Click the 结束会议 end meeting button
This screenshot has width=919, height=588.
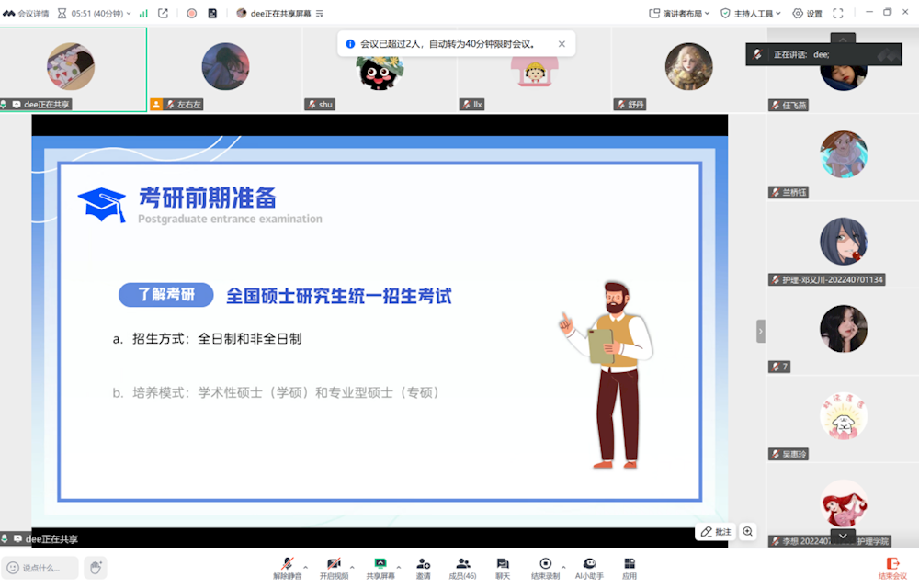(891, 568)
